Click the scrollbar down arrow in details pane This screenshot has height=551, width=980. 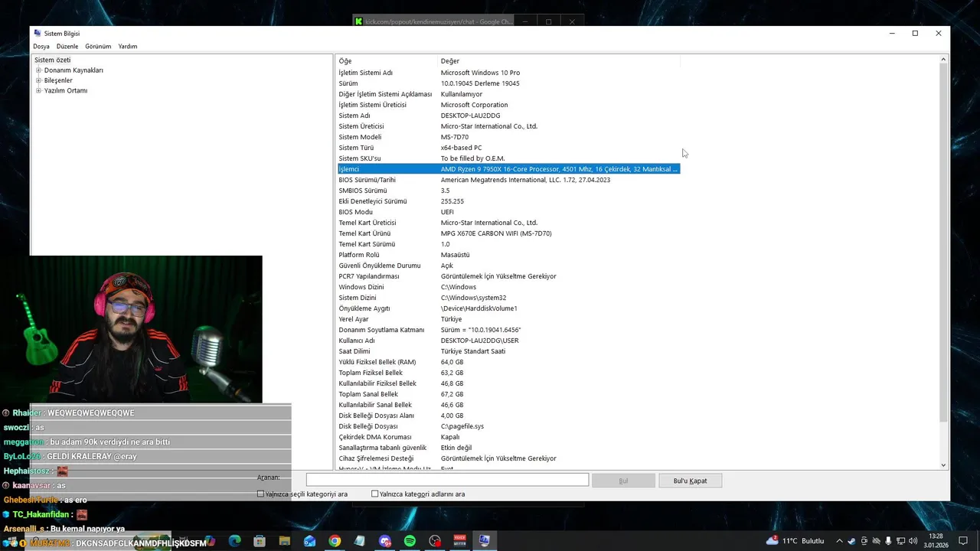click(943, 465)
